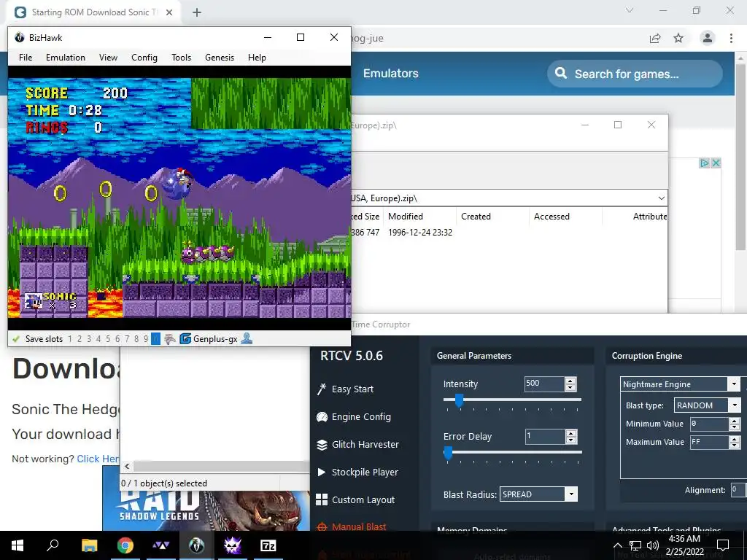This screenshot has height=560, width=747.
Task: Open Chrome three-dot menu
Action: point(731,38)
